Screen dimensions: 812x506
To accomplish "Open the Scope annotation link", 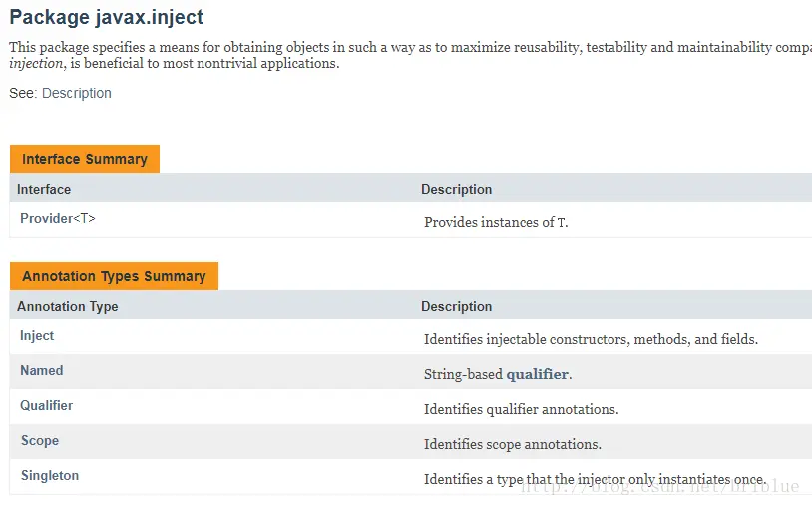I will click(39, 441).
